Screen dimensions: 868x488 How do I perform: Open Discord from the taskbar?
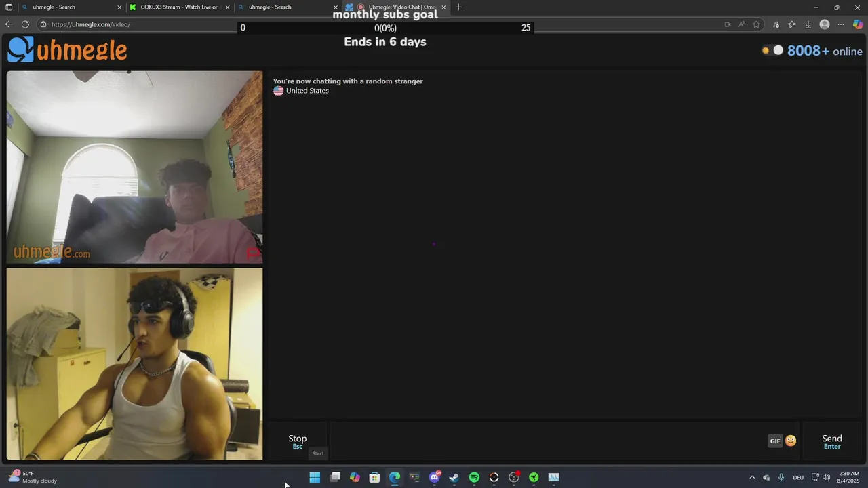(435, 477)
